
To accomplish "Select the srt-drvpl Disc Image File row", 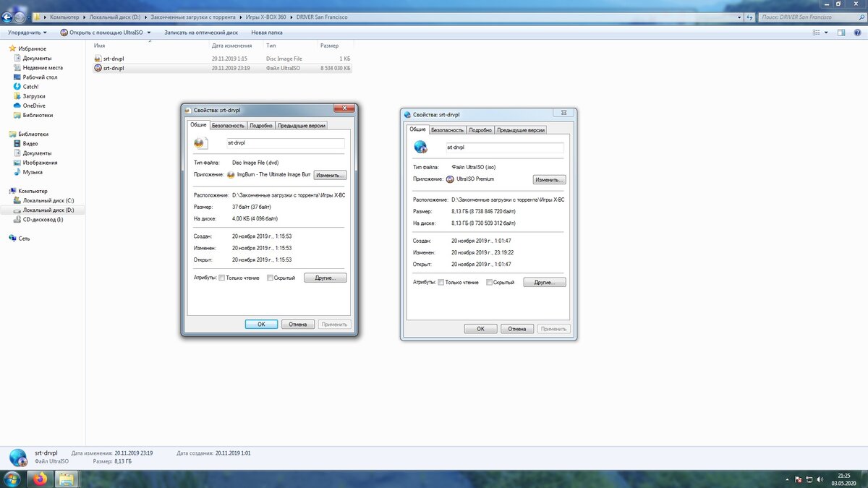I will point(222,59).
